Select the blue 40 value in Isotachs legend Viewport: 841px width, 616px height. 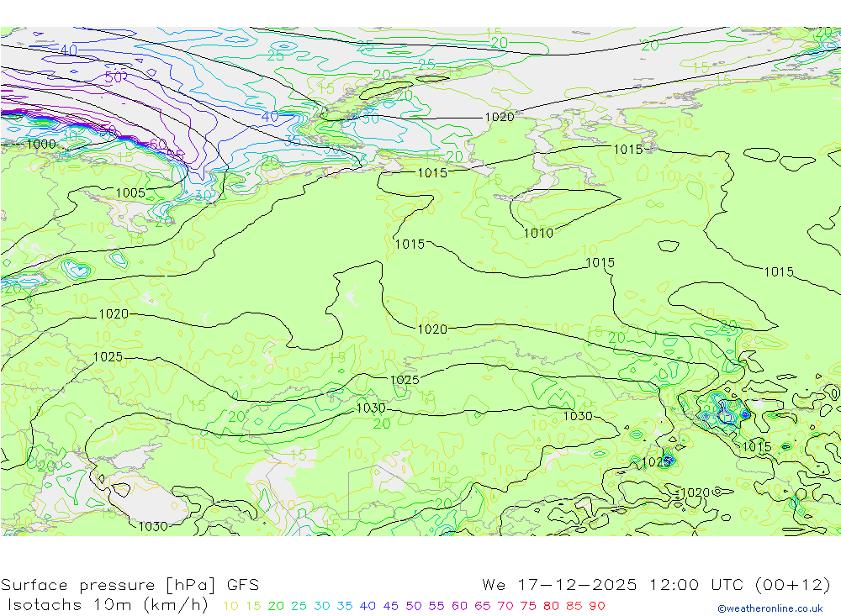[368, 607]
